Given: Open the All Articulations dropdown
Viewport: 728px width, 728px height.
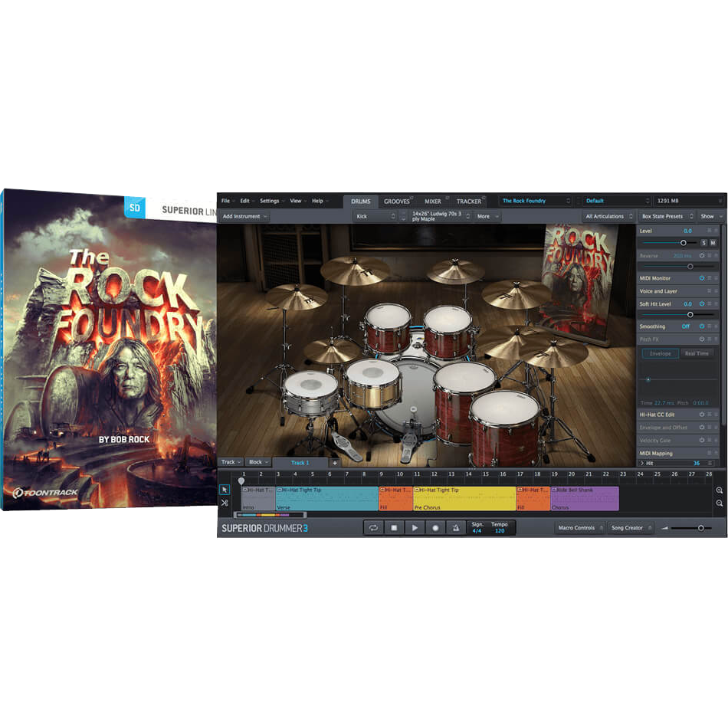Looking at the screenshot, I should tap(608, 217).
